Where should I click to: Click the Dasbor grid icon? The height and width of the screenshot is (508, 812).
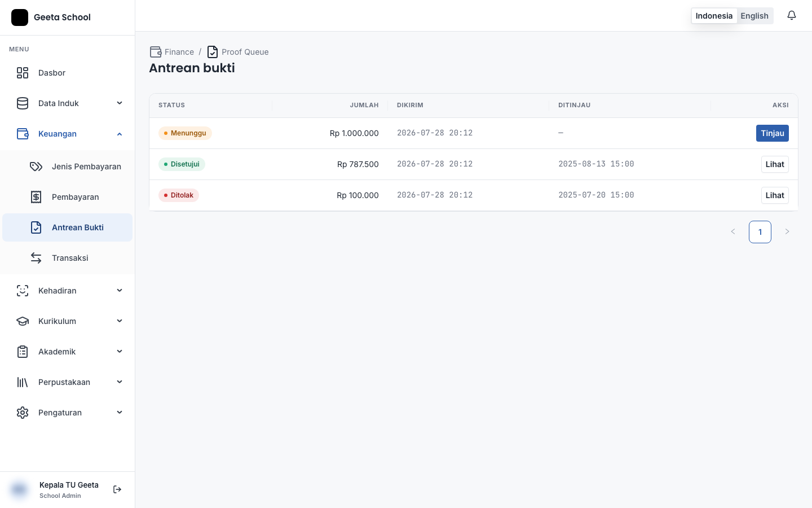[23, 73]
